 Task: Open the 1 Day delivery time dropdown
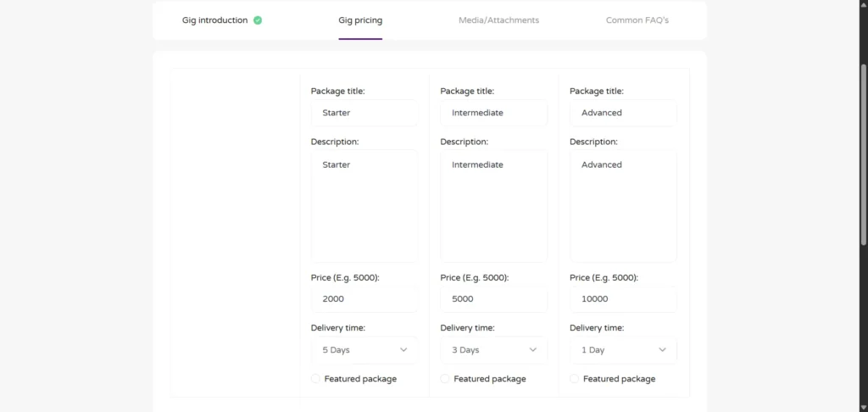tap(623, 350)
